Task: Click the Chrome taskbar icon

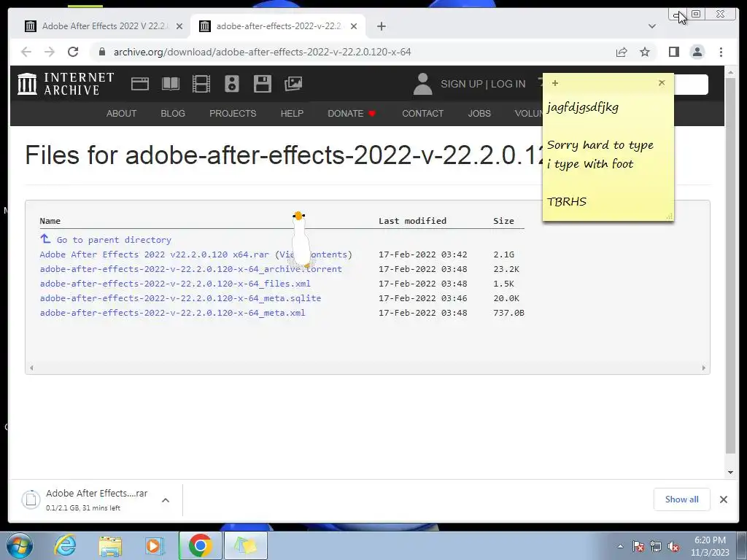Action: pos(200,545)
